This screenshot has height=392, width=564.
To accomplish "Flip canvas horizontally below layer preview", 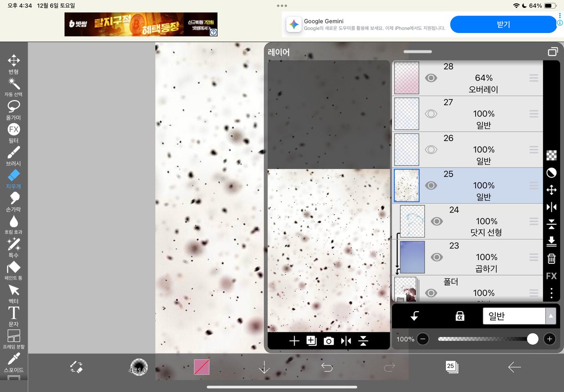I will tap(346, 341).
